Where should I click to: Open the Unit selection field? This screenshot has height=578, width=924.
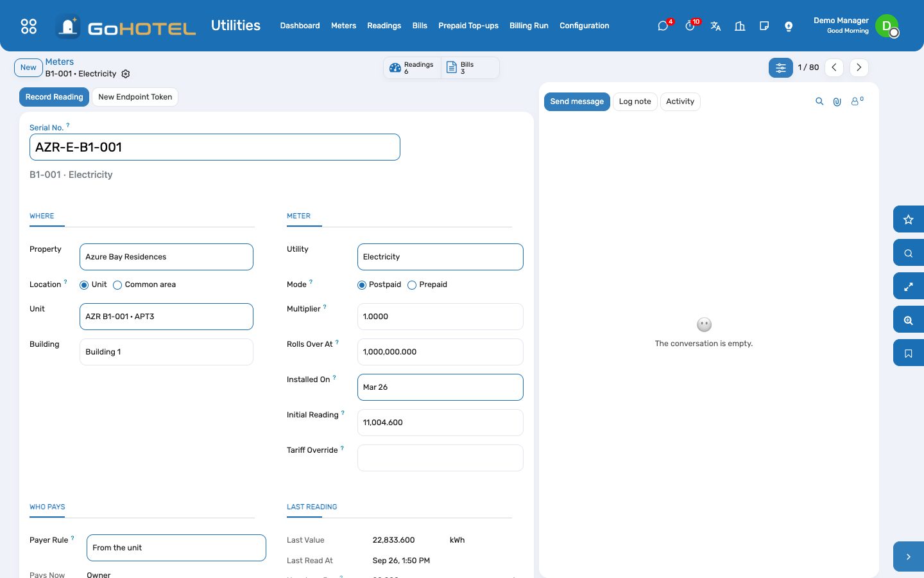[166, 317]
